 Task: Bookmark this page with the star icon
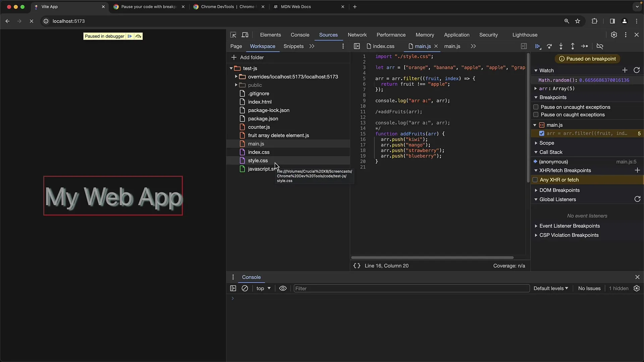click(578, 21)
